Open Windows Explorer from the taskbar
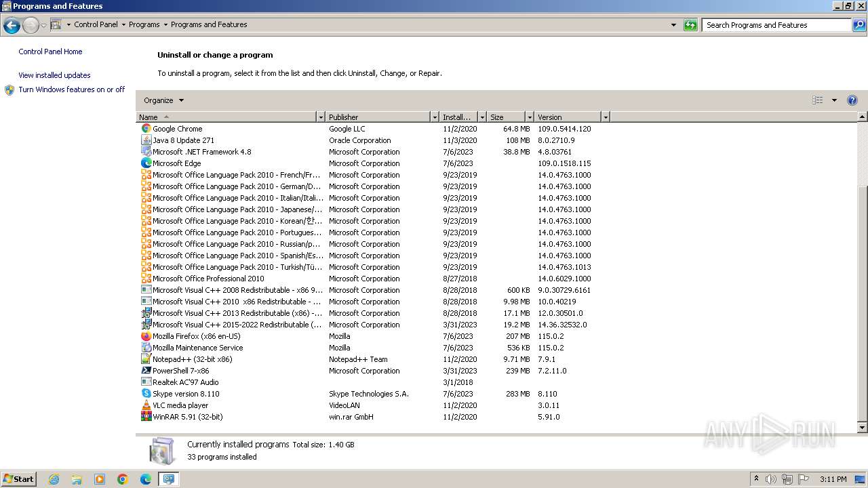 tap(77, 479)
